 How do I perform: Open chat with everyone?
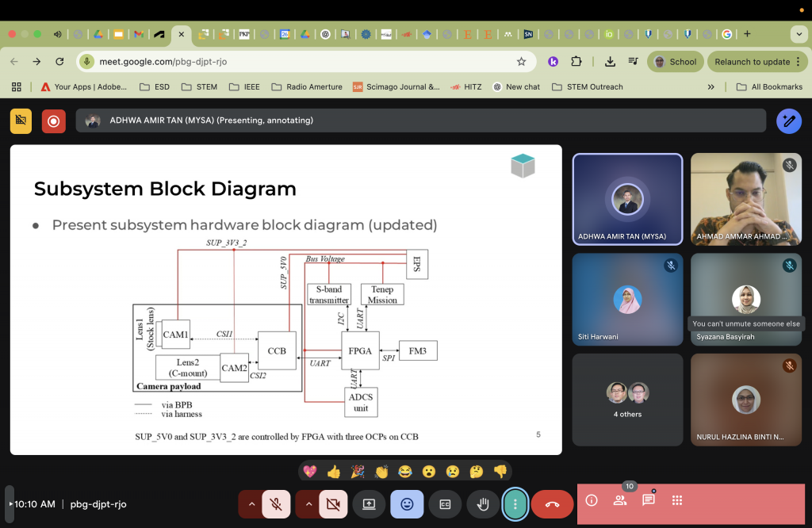tap(649, 500)
